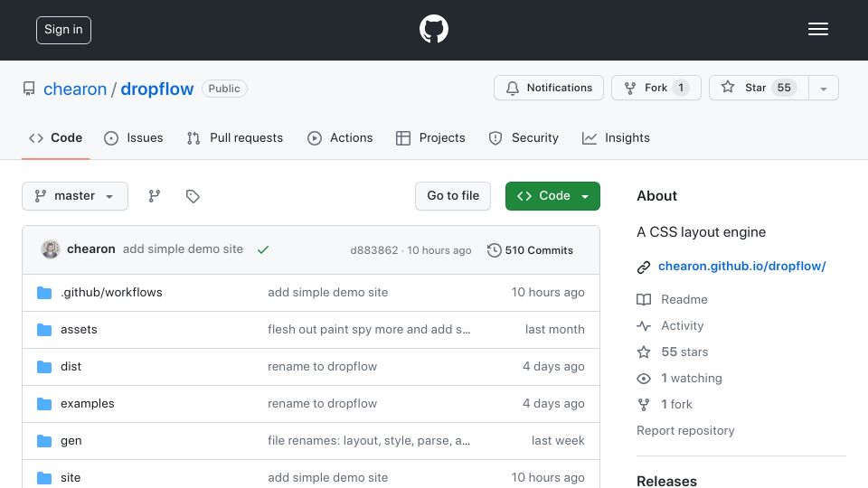This screenshot has height=488, width=868.
Task: Open the dist folder
Action: (x=71, y=366)
